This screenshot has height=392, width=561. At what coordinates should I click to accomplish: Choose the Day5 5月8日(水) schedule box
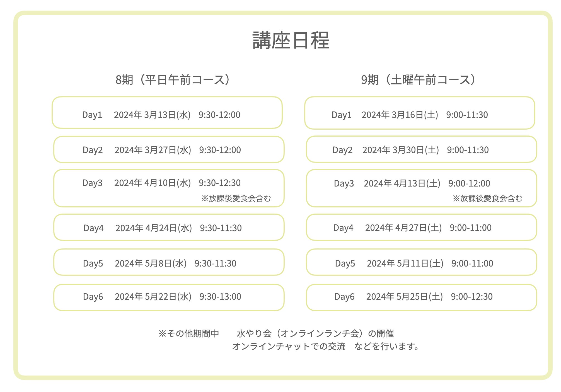[169, 262]
